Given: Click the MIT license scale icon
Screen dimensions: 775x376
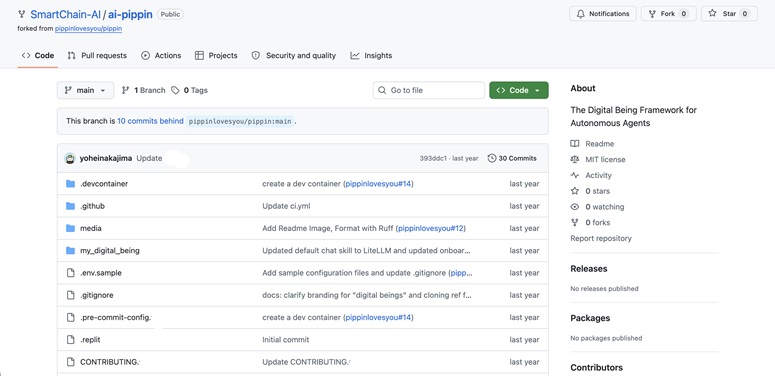Looking at the screenshot, I should [574, 160].
